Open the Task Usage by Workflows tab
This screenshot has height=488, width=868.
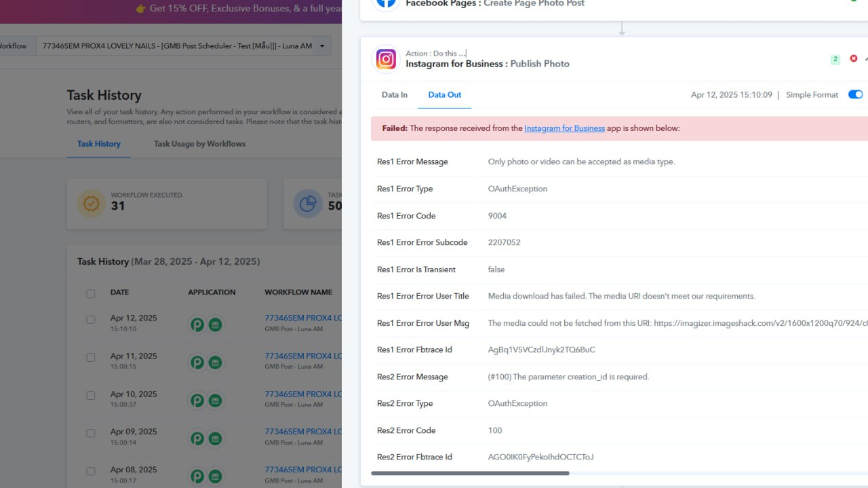click(199, 144)
